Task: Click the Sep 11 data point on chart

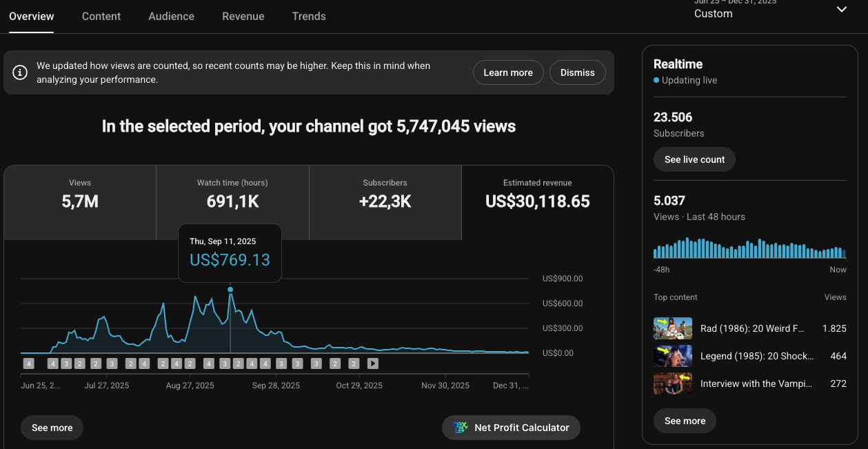Action: 230,290
